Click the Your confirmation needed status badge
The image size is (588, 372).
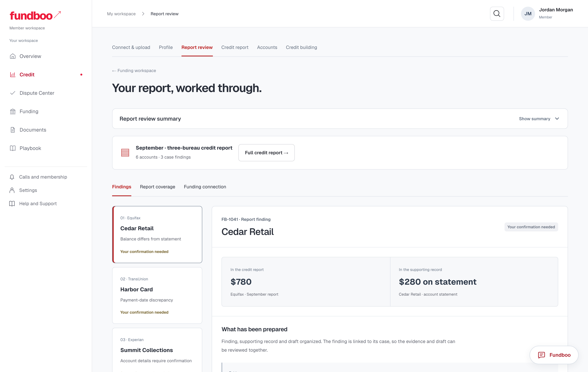tap(531, 227)
